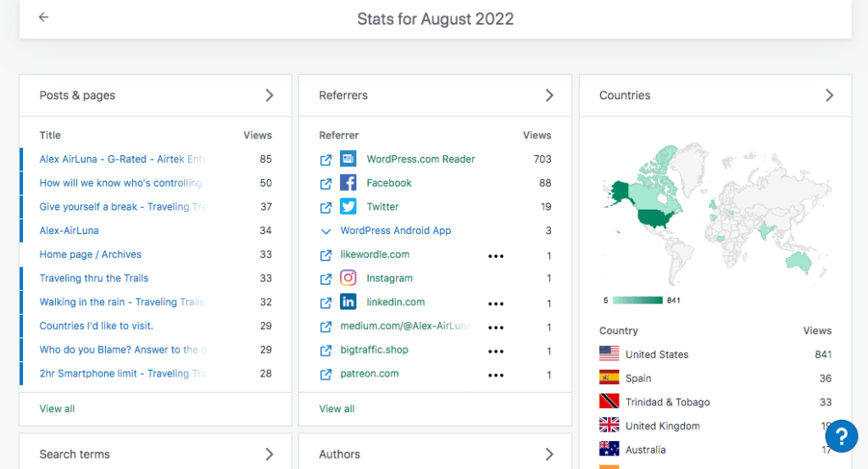
Task: Open the Posts & pages panel chevron
Action: coord(270,96)
